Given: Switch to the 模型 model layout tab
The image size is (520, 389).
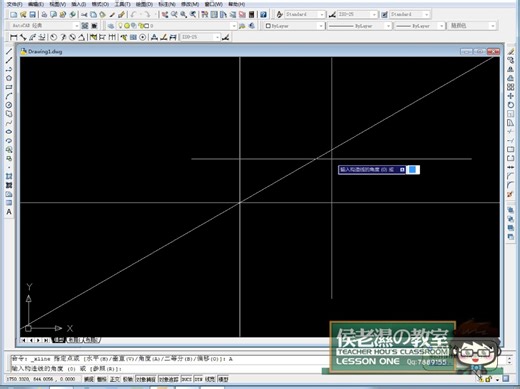Looking at the screenshot, I should pos(59,340).
